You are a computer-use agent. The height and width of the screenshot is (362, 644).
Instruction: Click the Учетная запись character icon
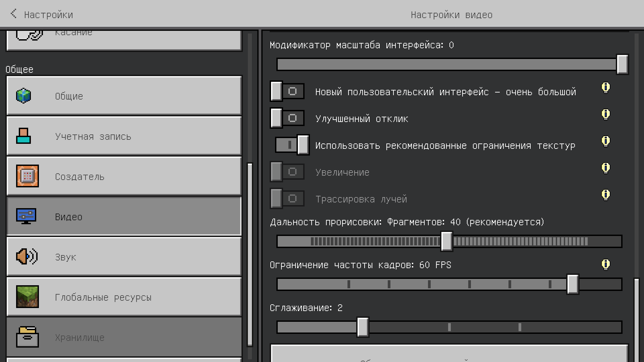click(x=23, y=136)
